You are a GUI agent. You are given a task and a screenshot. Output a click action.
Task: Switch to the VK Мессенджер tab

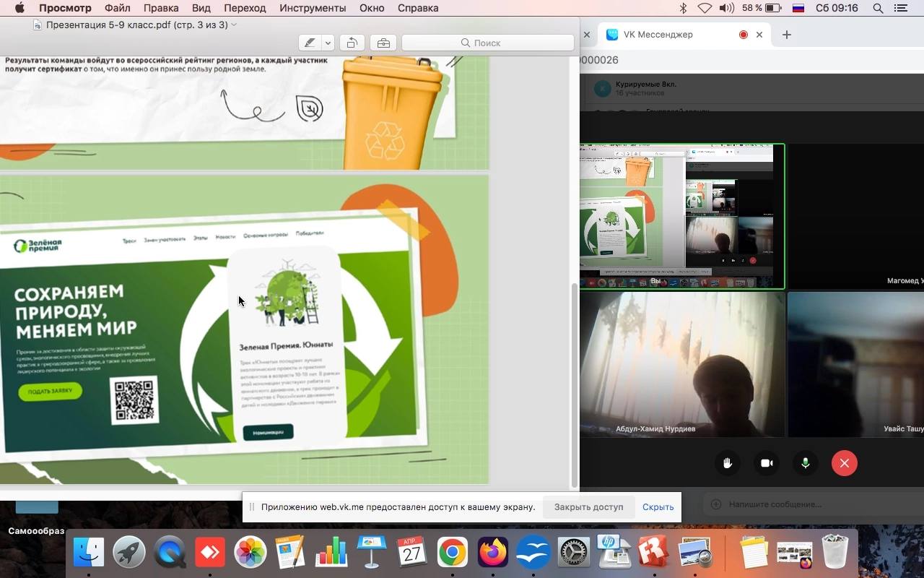657,35
